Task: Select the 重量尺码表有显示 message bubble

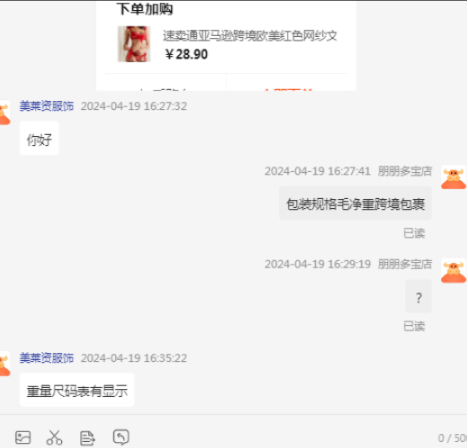Action: click(x=77, y=390)
